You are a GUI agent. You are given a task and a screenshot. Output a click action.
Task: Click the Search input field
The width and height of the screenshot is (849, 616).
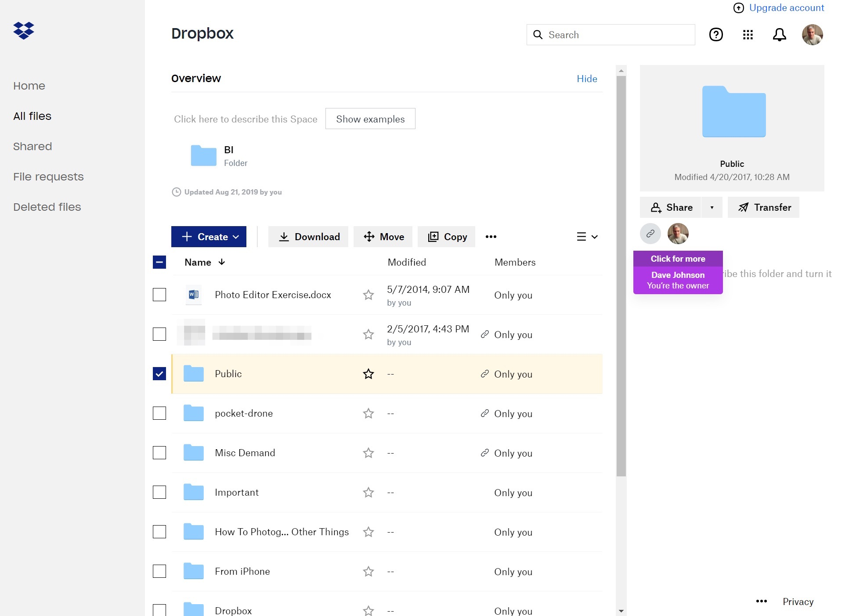pyautogui.click(x=611, y=35)
